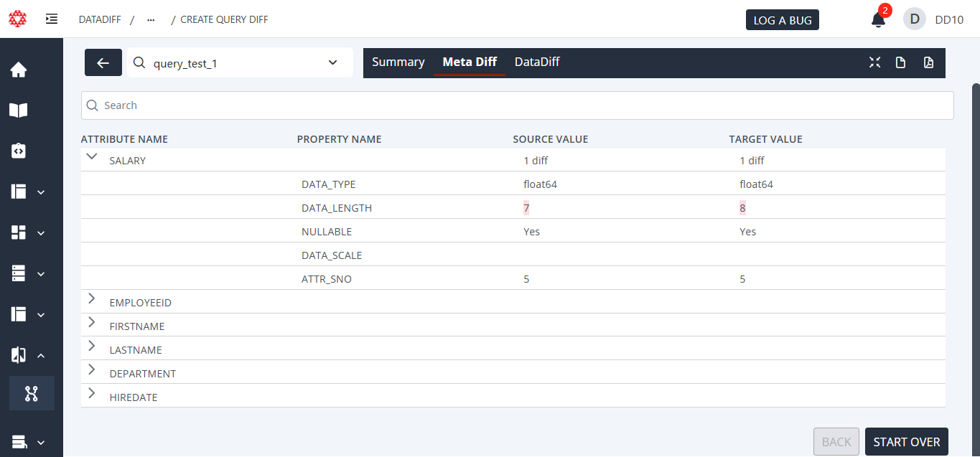980x457 pixels.
Task: Collapse the SALARY attribute details
Action: click(x=91, y=155)
